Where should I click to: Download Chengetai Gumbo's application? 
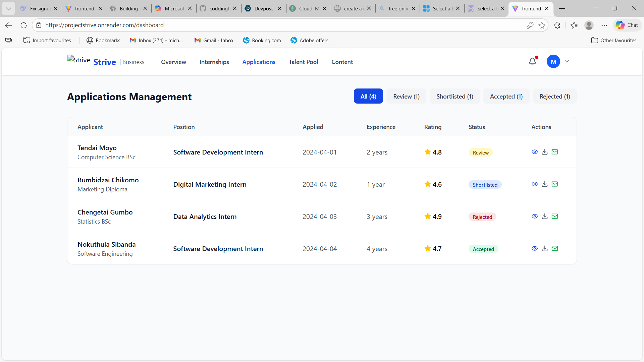point(545,216)
